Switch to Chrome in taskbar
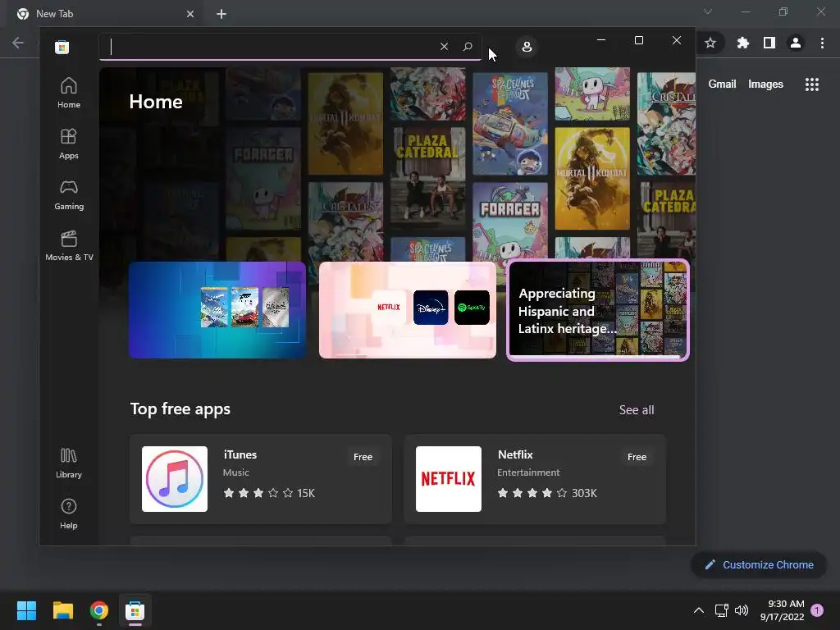The width and height of the screenshot is (840, 630). point(99,610)
